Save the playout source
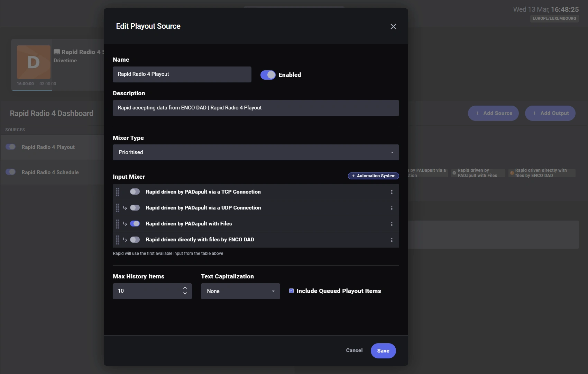Viewport: 588px width, 374px height. coord(383,351)
